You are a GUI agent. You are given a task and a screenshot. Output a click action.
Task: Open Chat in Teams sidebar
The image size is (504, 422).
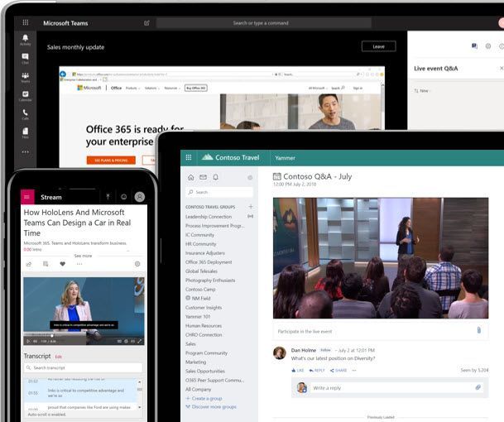click(x=26, y=59)
